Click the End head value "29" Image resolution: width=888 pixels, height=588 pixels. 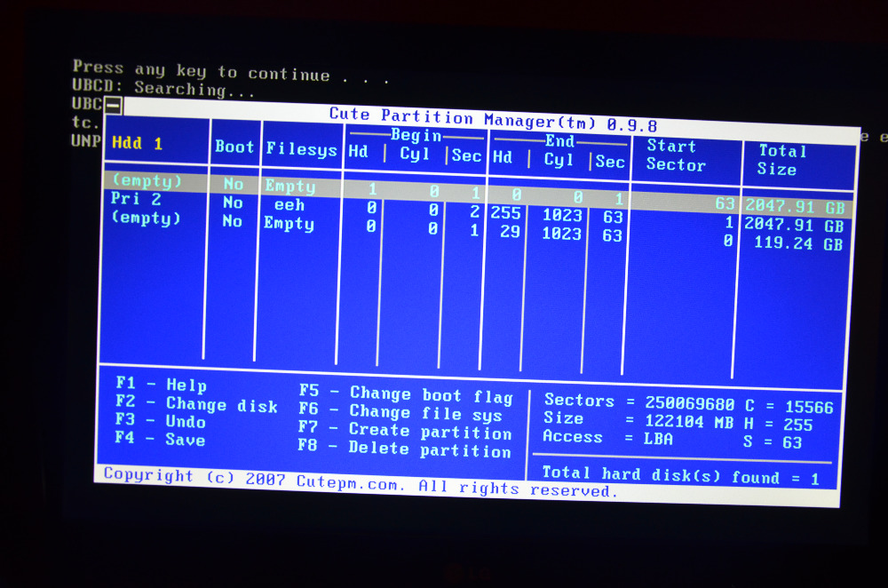(510, 231)
